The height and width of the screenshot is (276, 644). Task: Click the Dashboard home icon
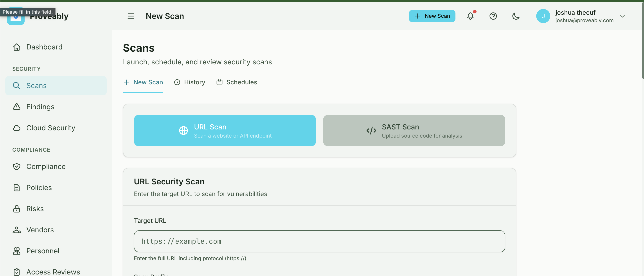[17, 47]
